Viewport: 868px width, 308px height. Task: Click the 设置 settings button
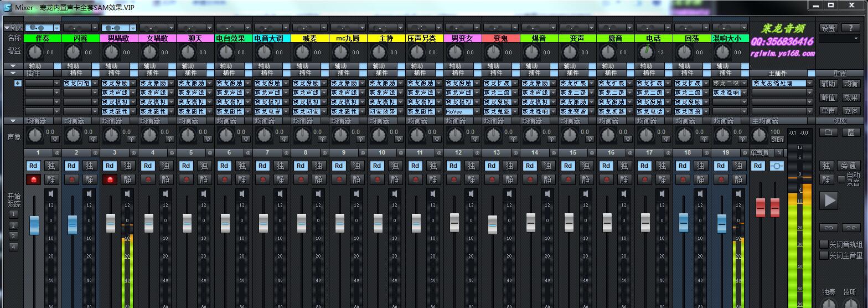tap(828, 28)
